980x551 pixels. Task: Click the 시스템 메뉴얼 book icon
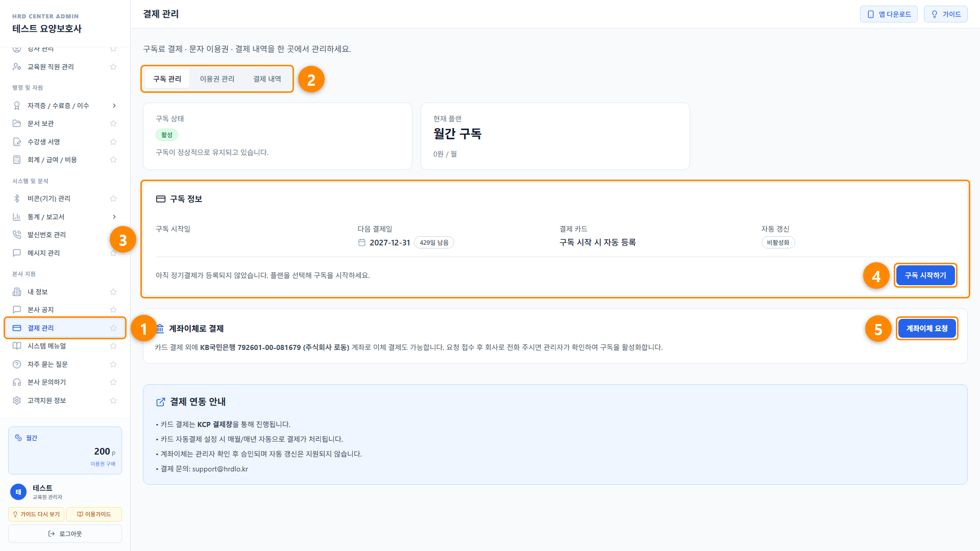point(17,346)
